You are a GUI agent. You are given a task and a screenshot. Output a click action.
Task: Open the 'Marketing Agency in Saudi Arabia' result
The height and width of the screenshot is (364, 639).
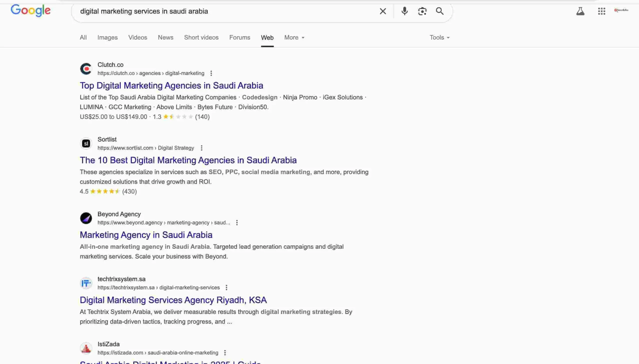coord(146,235)
